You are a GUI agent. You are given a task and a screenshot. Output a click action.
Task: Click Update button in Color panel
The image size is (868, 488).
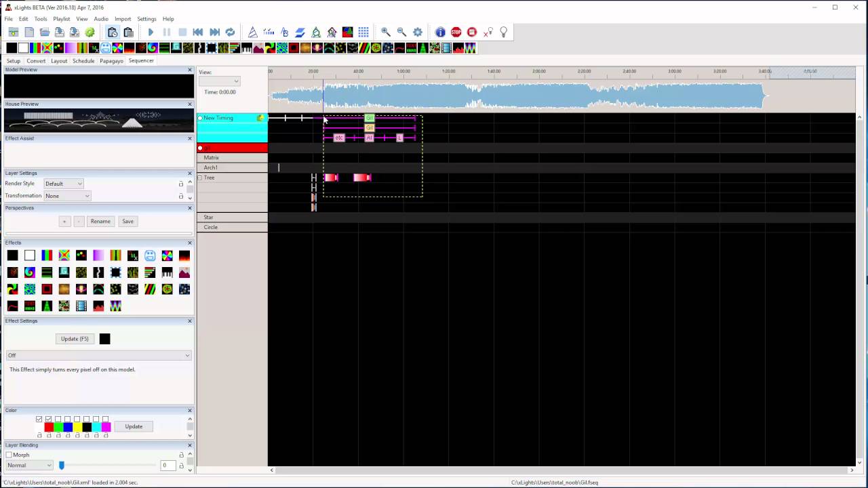pyautogui.click(x=134, y=426)
